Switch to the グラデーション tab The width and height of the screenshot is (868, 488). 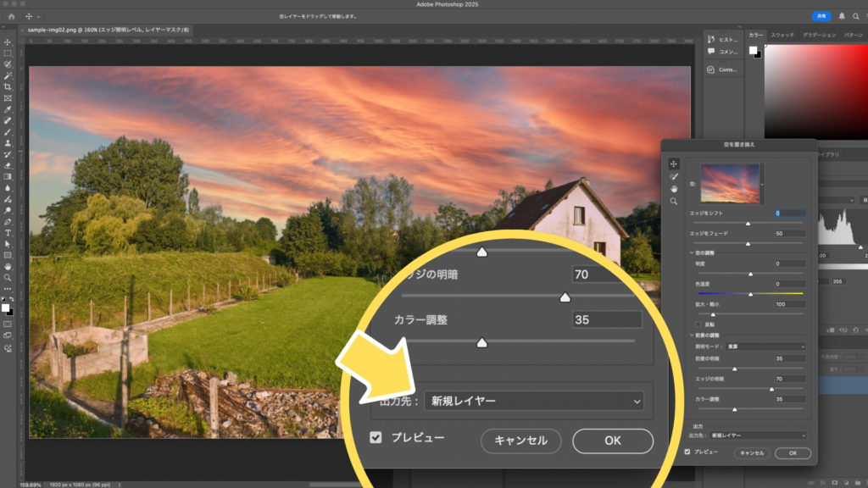pyautogui.click(x=819, y=35)
